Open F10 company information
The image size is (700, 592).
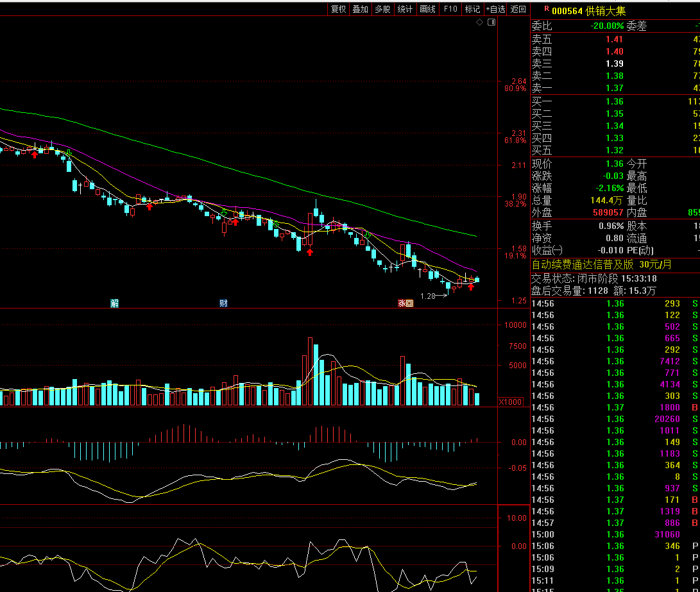pyautogui.click(x=450, y=9)
